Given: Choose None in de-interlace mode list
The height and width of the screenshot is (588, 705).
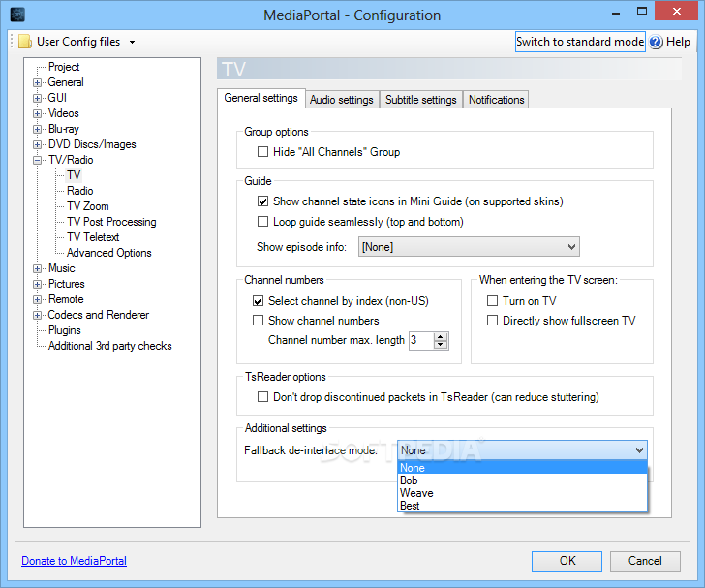Looking at the screenshot, I should pos(523,468).
